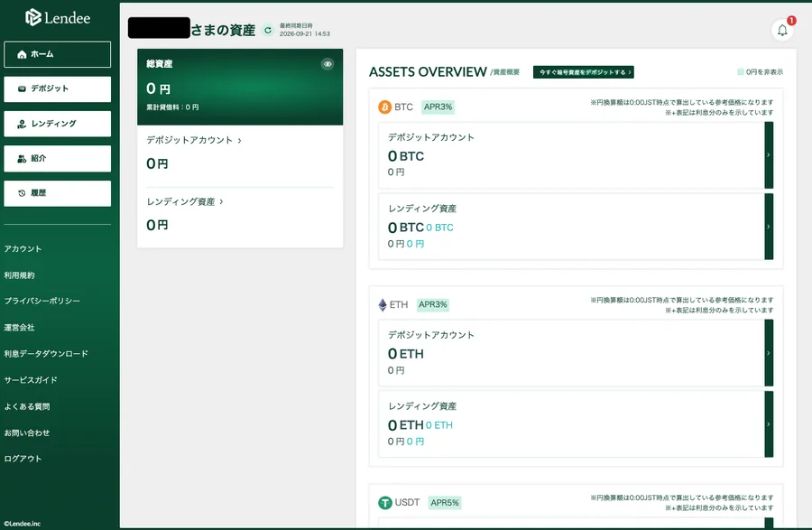Click the last sync timestamp 2026-09-21
Image resolution: width=812 pixels, height=530 pixels.
pyautogui.click(x=305, y=33)
